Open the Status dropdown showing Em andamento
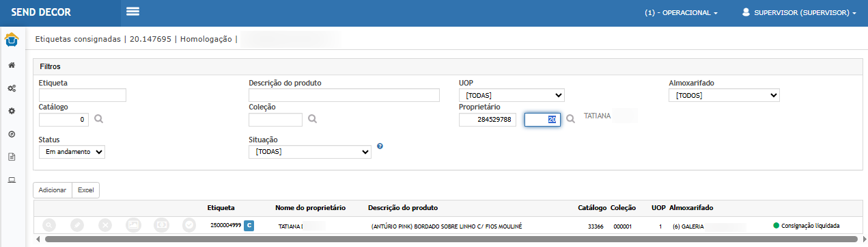The height and width of the screenshot is (247, 868). tap(72, 152)
